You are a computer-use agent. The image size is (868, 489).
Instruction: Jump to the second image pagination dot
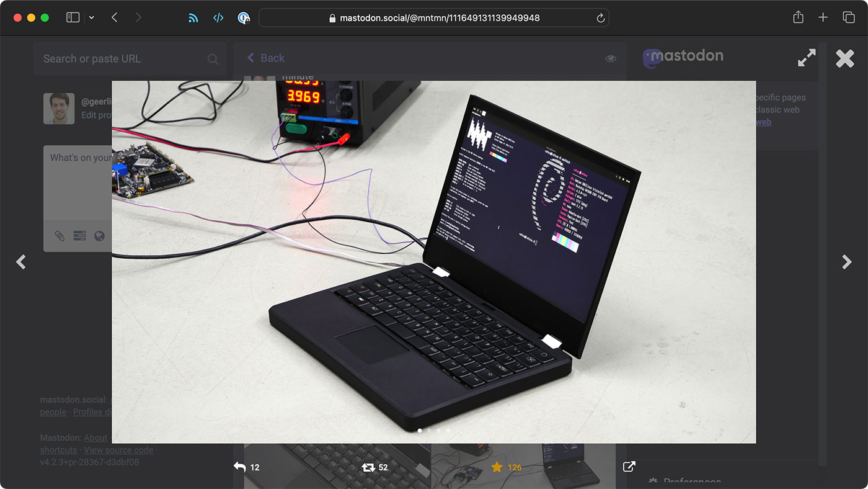(x=429, y=430)
